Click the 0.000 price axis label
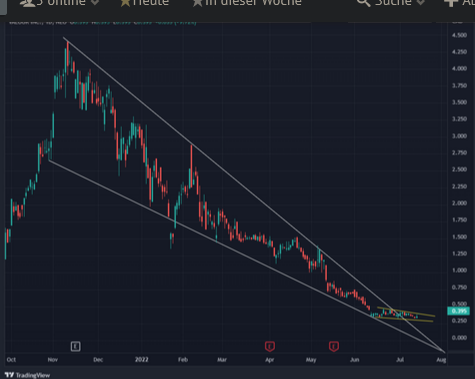Viewport: 475px width, 379px height. tap(459, 338)
